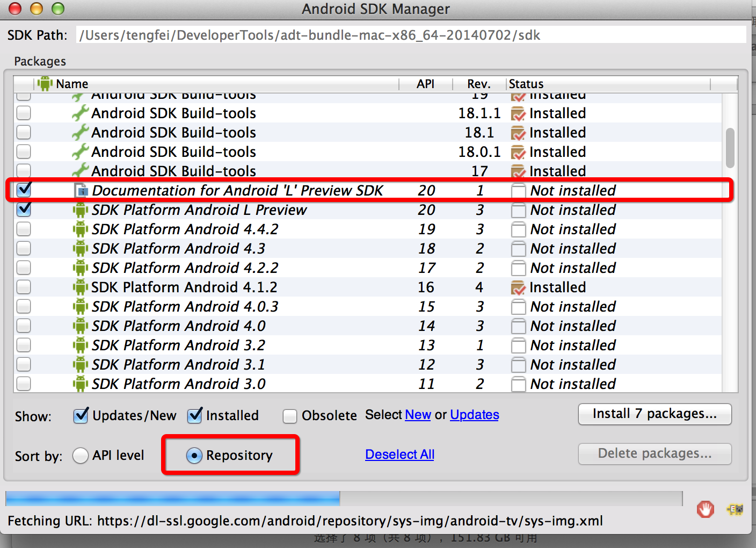Click the SDK Path text field
This screenshot has height=548, width=756.
click(411, 35)
